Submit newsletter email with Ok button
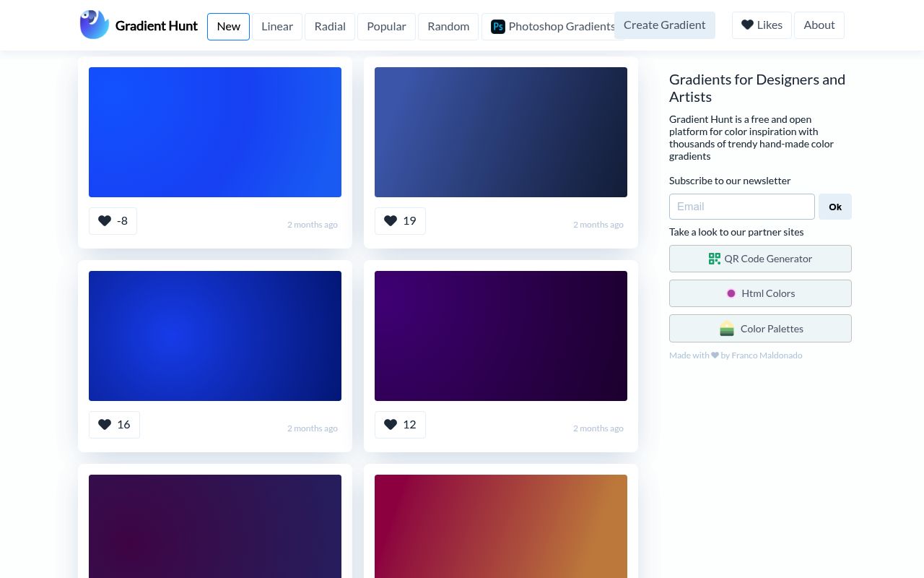The image size is (924, 578). [x=835, y=207]
